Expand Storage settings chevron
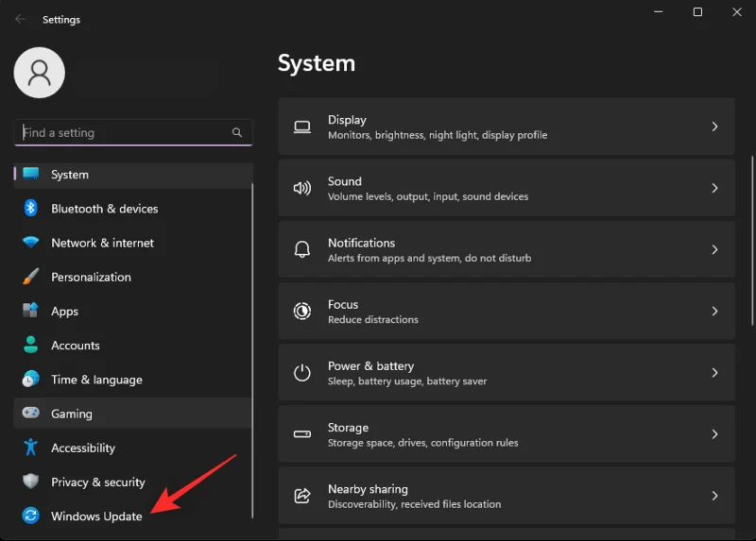 [714, 434]
